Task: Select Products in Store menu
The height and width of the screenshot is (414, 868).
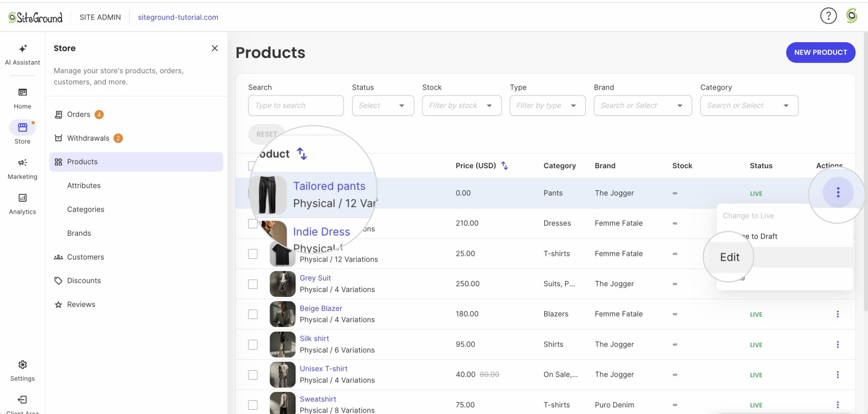Action: coord(136,162)
